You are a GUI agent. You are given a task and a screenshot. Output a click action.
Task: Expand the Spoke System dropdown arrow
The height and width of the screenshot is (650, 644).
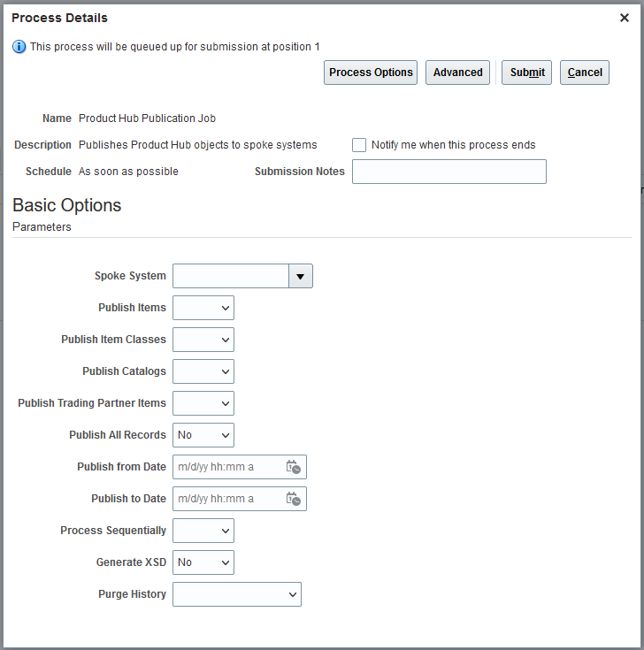pyautogui.click(x=301, y=276)
